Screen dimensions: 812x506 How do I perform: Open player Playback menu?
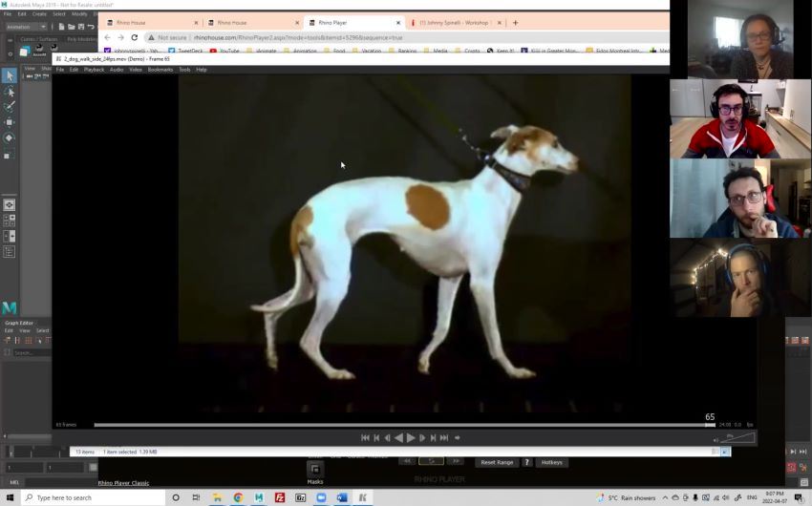click(94, 70)
